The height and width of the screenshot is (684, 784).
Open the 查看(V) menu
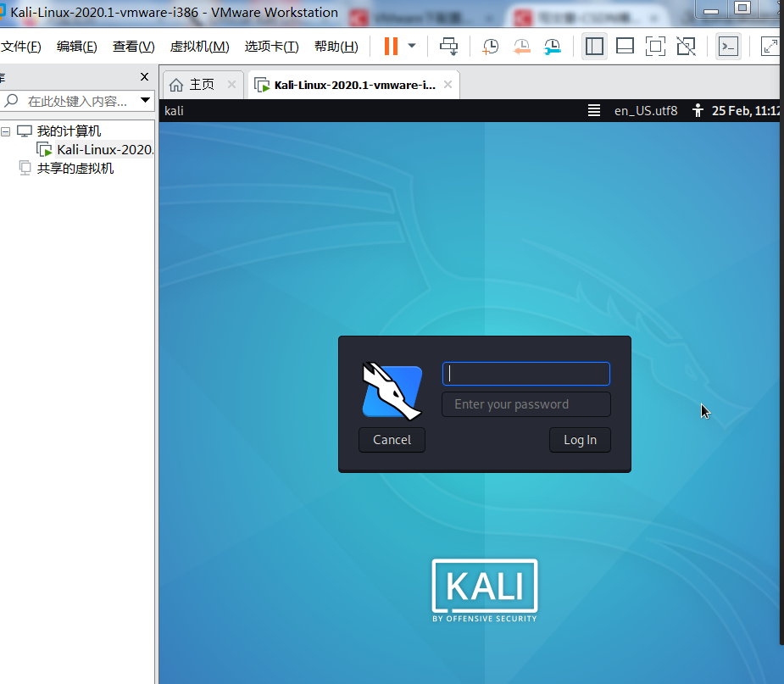[x=134, y=47]
